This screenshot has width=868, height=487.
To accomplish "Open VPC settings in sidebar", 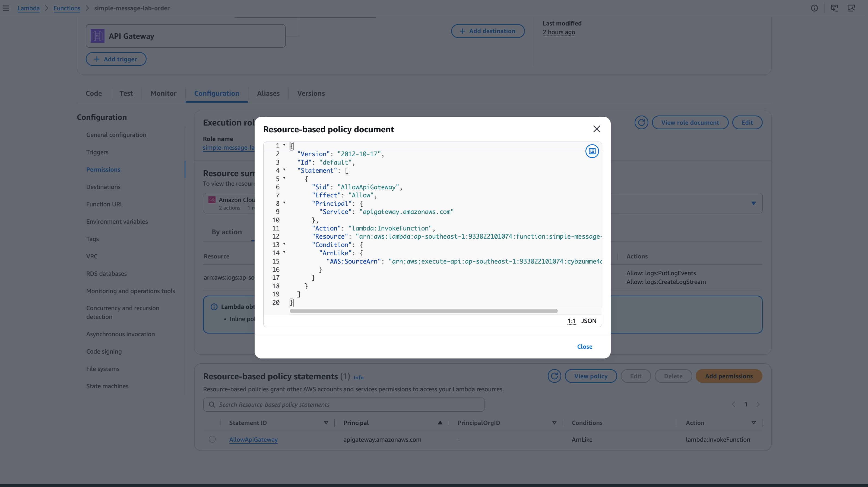I will 92,256.
